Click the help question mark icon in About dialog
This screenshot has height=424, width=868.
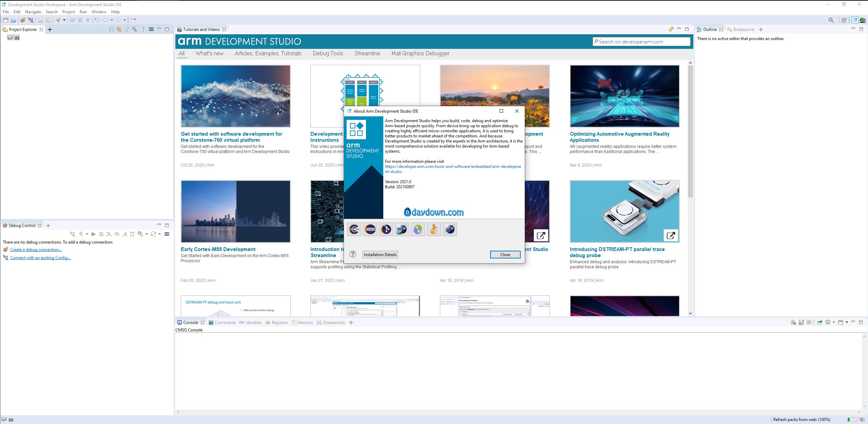click(353, 254)
